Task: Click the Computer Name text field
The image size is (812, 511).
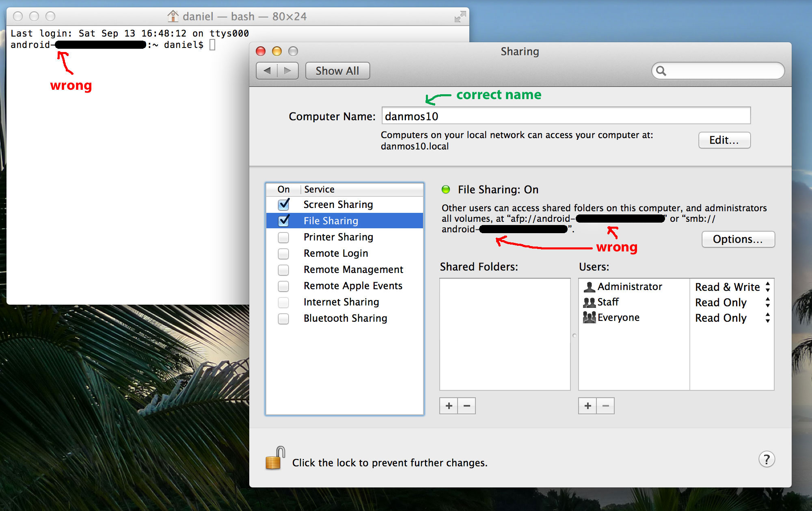Action: point(566,116)
